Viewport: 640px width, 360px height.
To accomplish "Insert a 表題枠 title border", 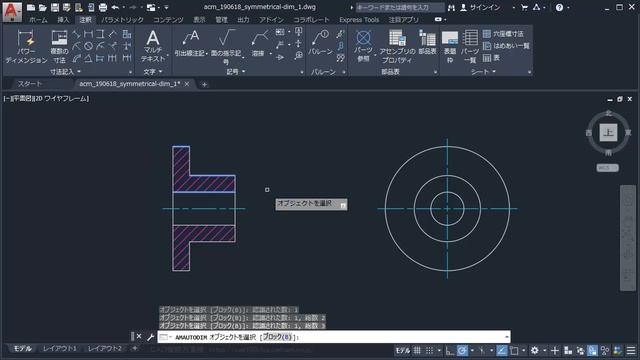I will click(450, 47).
